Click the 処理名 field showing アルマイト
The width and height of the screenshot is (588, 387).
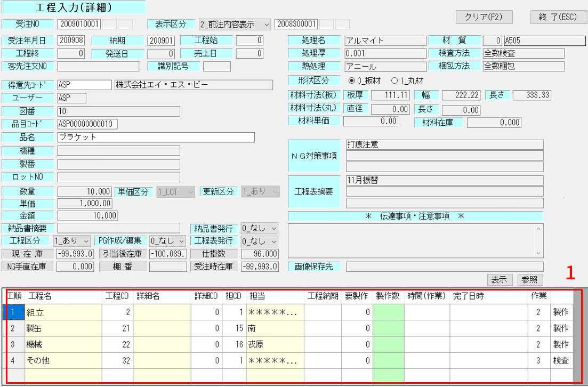point(385,41)
